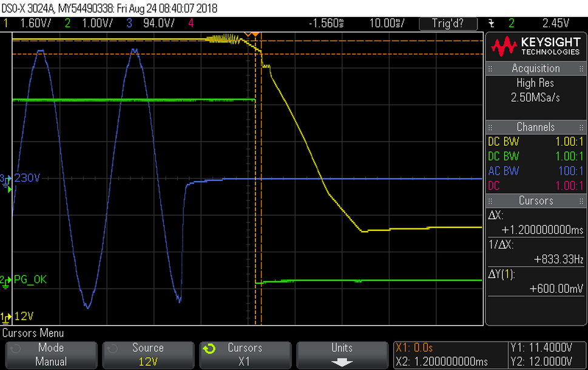
Task: Click the Acquisition panel header
Action: coord(535,69)
